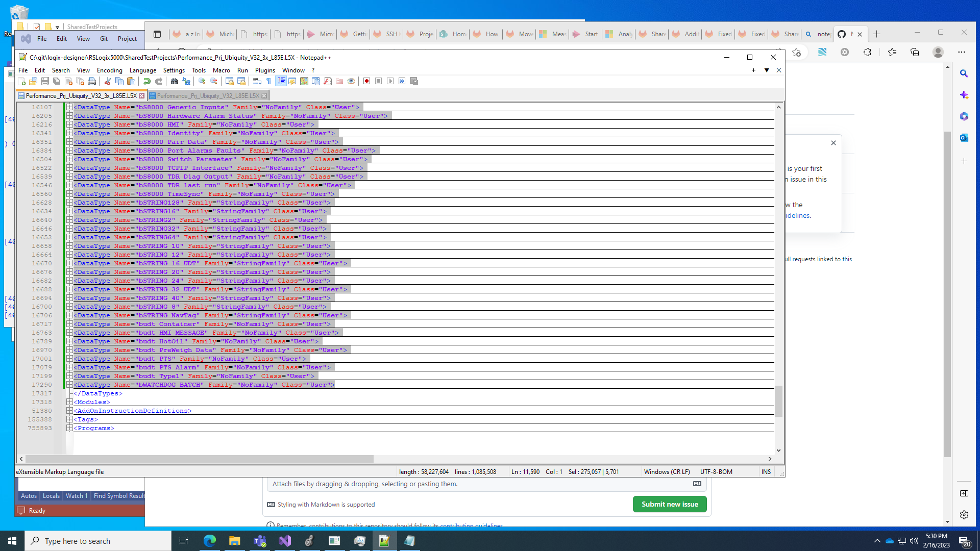This screenshot has width=980, height=551.
Task: Open Find using the binoculars icon
Action: tap(175, 81)
